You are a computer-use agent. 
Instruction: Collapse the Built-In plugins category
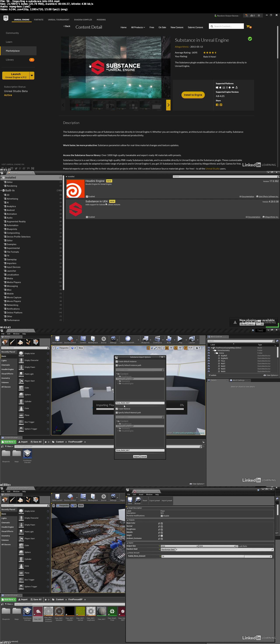[x=1, y=190]
